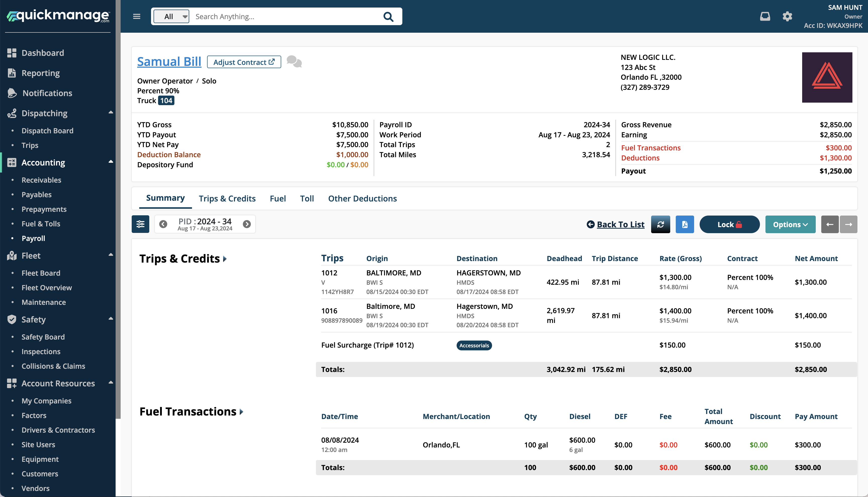
Task: Expand the Fuel Transactions section arrow
Action: pos(242,412)
